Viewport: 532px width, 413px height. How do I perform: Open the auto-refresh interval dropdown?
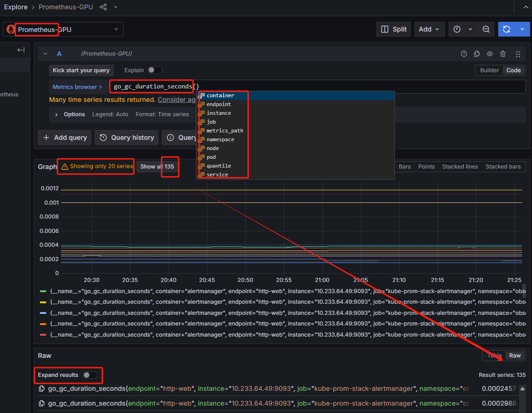pyautogui.click(x=522, y=29)
